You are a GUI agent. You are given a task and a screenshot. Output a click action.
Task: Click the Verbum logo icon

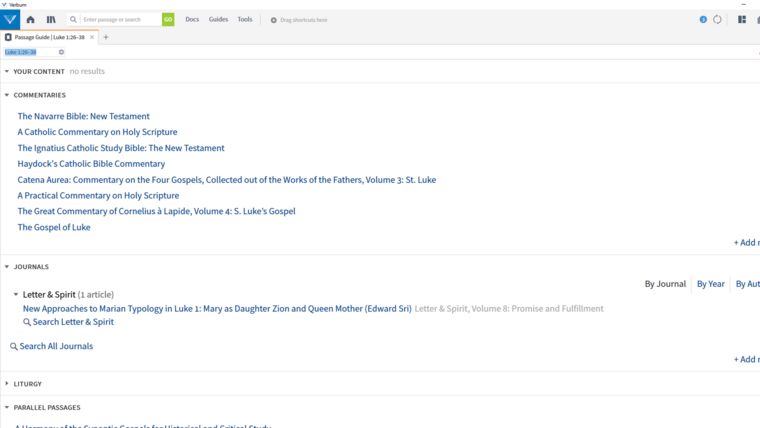pyautogui.click(x=10, y=20)
